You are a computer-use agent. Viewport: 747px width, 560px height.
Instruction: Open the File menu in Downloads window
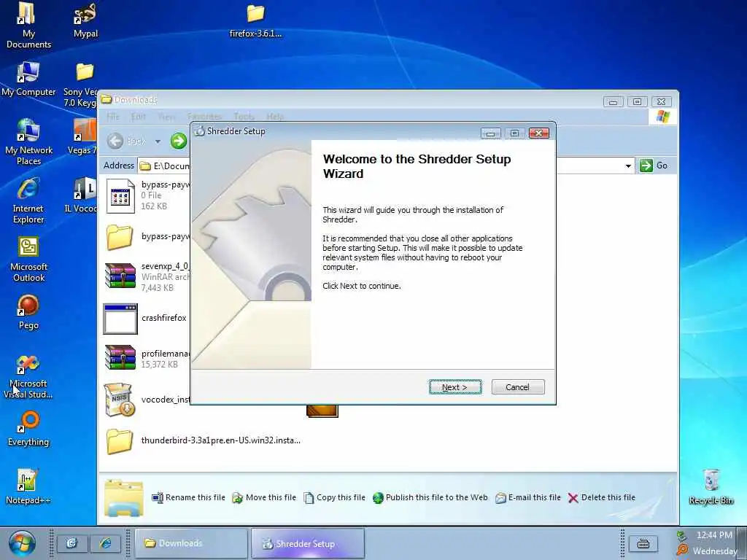coord(113,117)
